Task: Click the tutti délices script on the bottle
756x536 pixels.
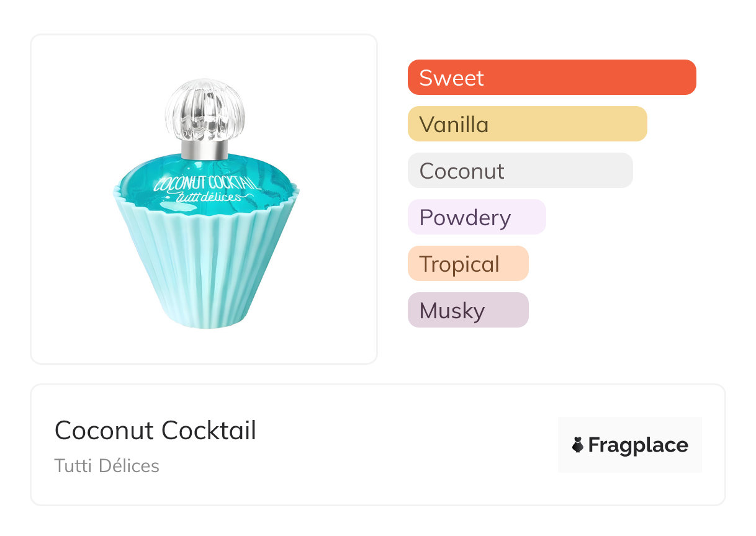Action: [208, 197]
